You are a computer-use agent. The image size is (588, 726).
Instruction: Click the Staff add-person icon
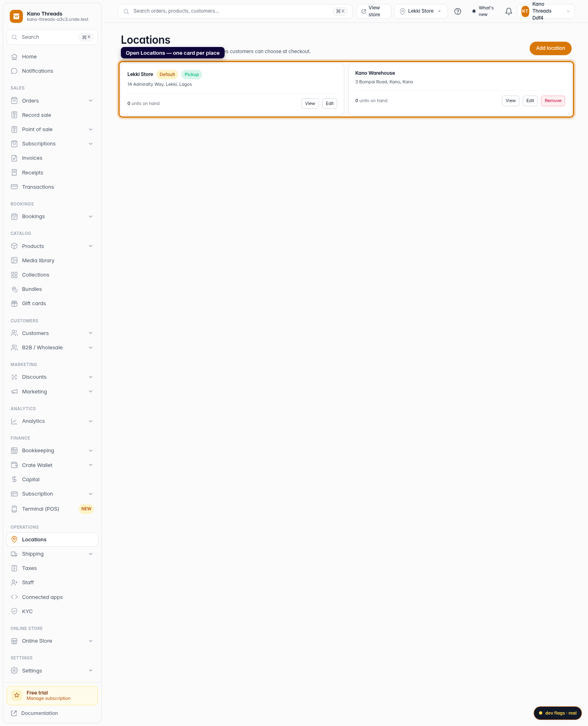[x=14, y=583]
